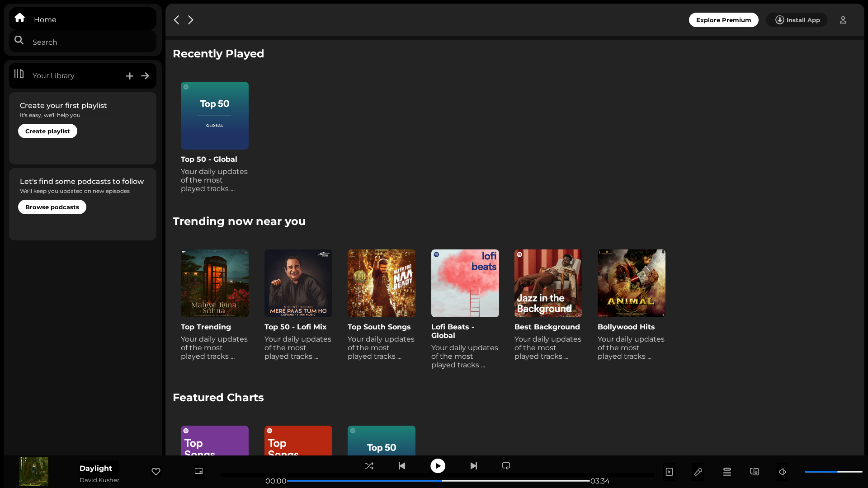
Task: Skip to next track
Action: pyautogui.click(x=473, y=466)
